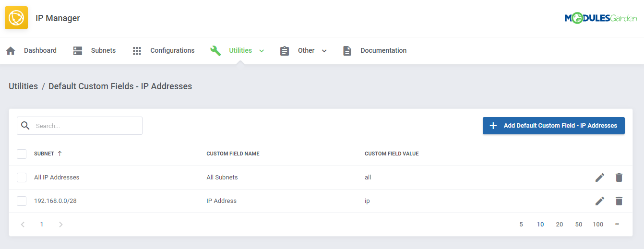Expand the Other dropdown menu
Viewport: 644px width, 249px height.
pyautogui.click(x=324, y=51)
